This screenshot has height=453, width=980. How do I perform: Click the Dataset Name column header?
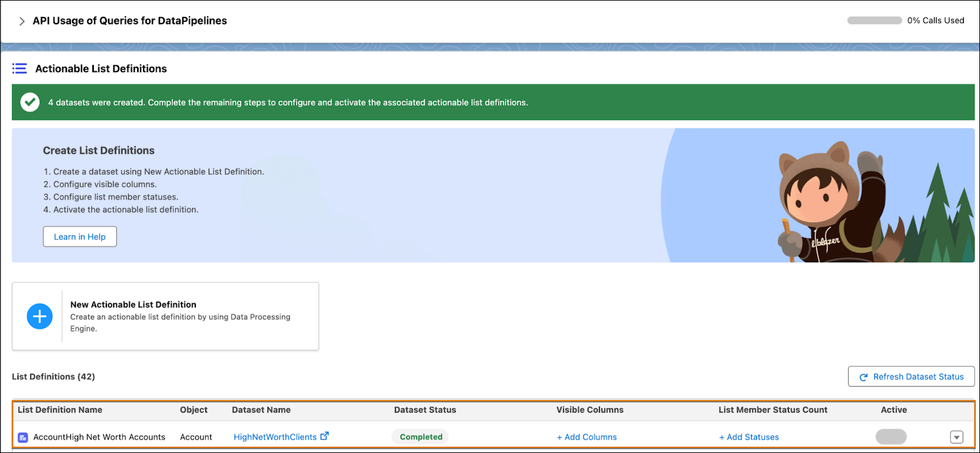click(261, 410)
